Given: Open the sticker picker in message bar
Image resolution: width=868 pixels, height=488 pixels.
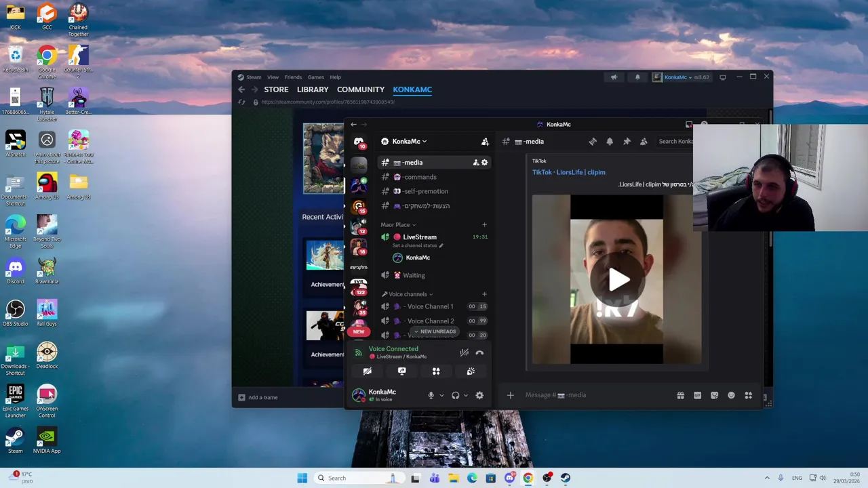Looking at the screenshot, I should [x=714, y=395].
